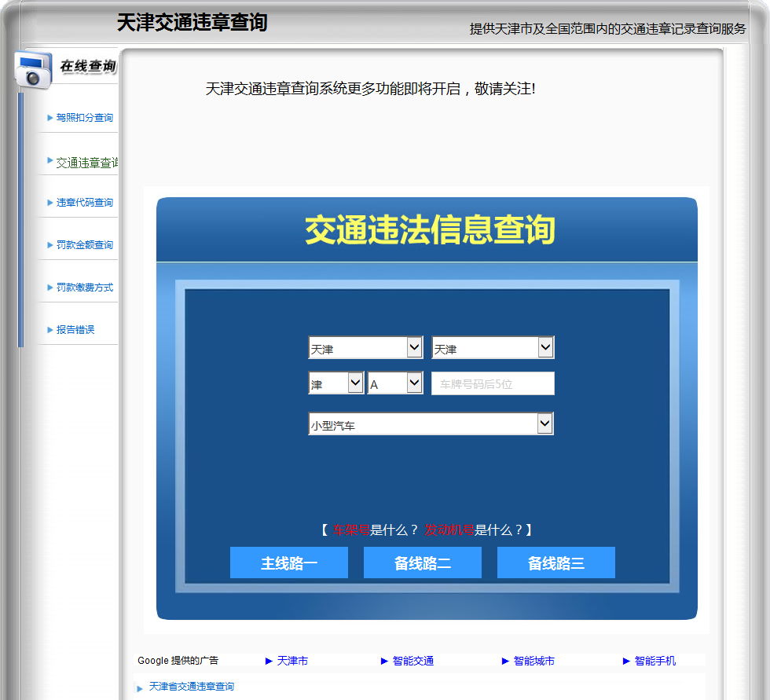This screenshot has width=770, height=700.
Task: Open the red 车架号 help link
Action: [351, 530]
